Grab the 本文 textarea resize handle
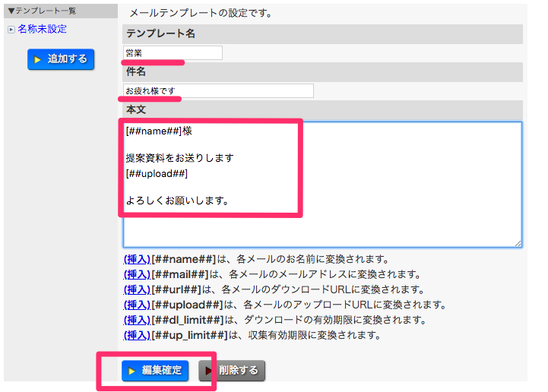The width and height of the screenshot is (548, 392). 518,242
